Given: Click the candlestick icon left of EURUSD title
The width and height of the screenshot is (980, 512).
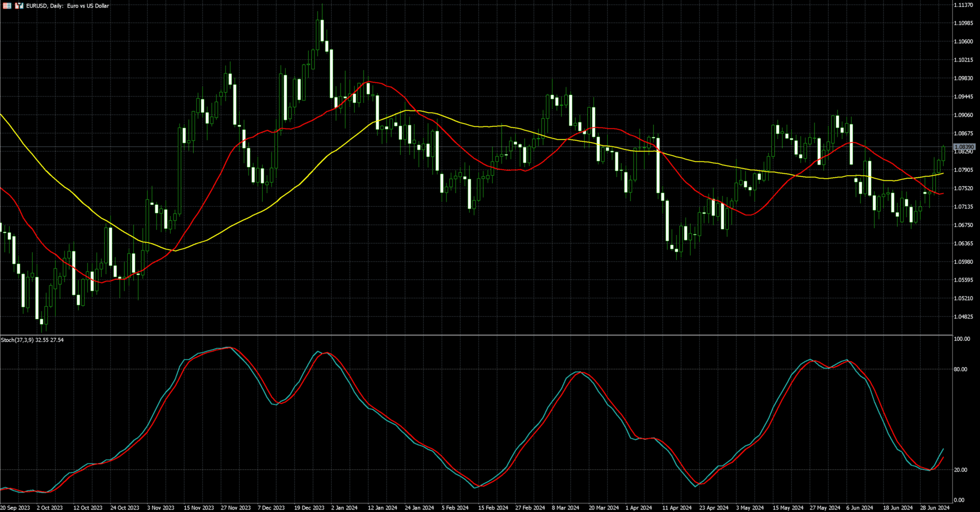Looking at the screenshot, I should point(19,6).
